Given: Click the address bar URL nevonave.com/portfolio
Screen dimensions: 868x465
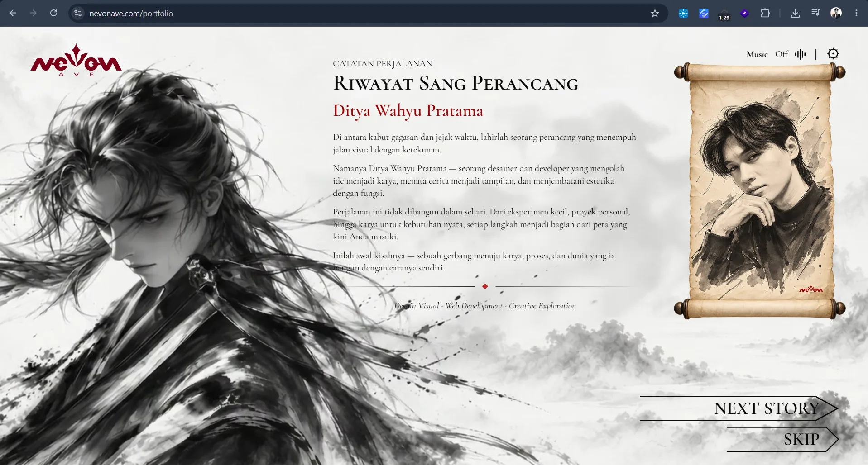Looking at the screenshot, I should [x=131, y=14].
